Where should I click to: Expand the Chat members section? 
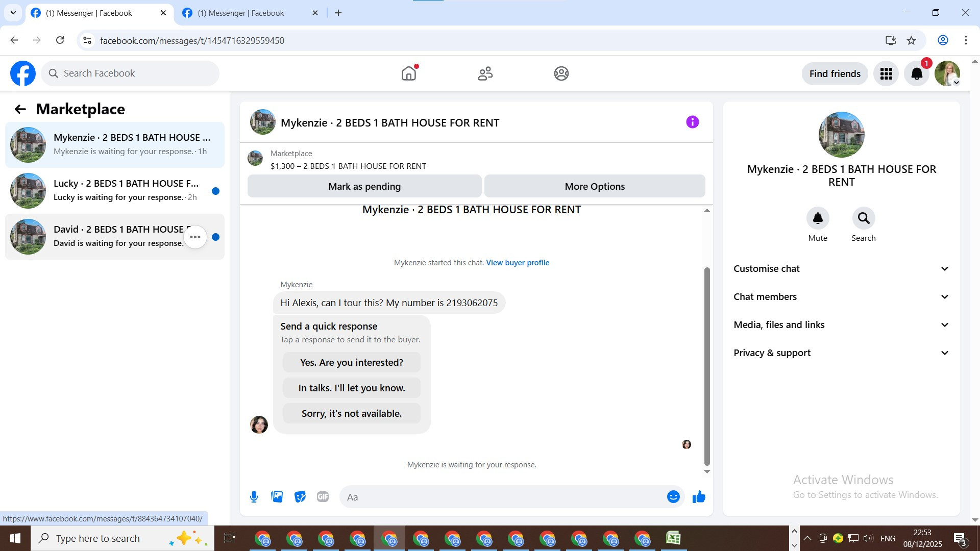(x=842, y=297)
